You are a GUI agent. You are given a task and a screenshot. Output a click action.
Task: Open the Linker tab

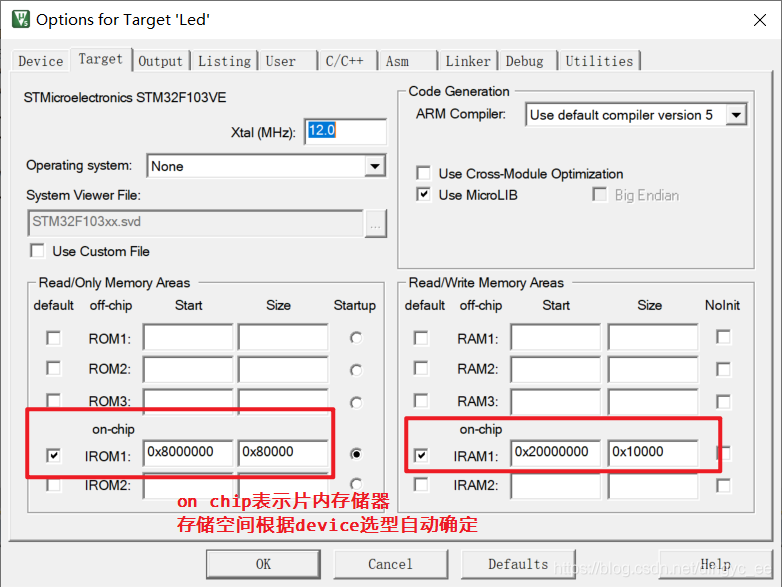click(468, 61)
